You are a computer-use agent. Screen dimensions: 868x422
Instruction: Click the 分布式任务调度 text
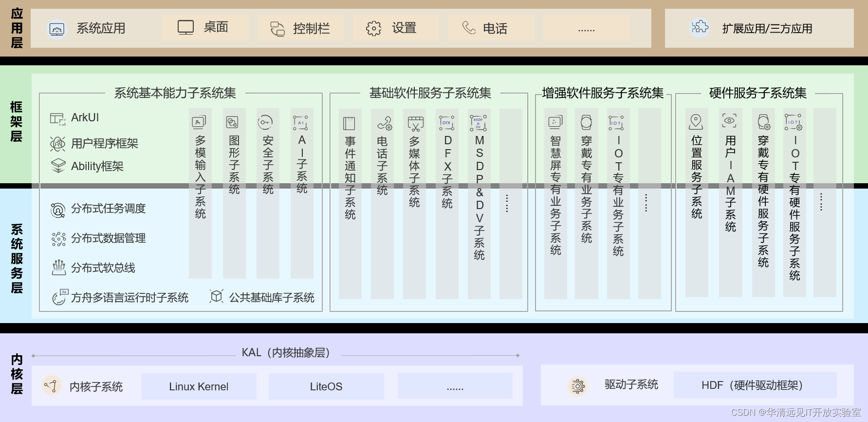[109, 209]
